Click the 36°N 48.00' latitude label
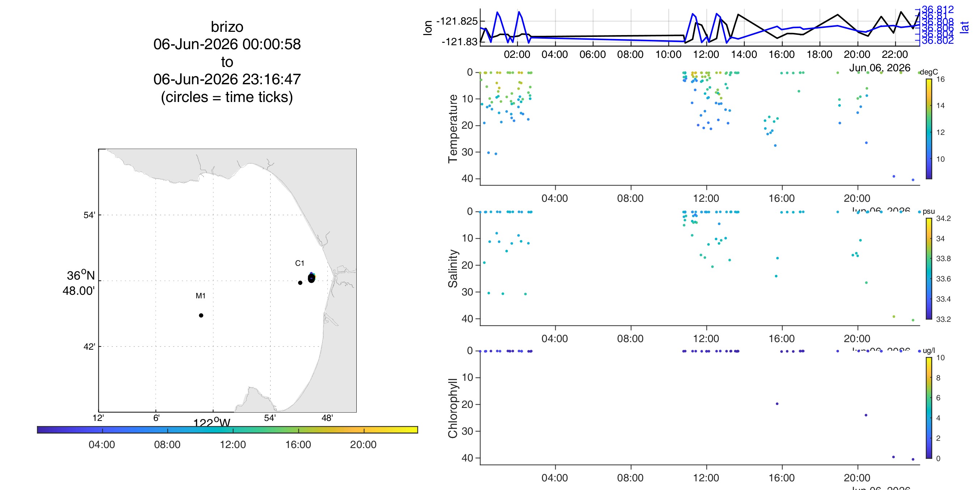This screenshot has width=980, height=490. 79,283
